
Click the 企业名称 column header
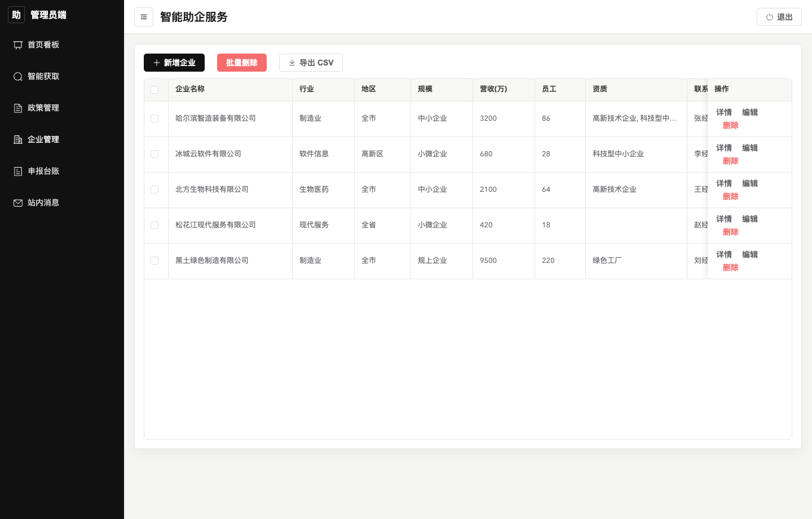coord(230,89)
